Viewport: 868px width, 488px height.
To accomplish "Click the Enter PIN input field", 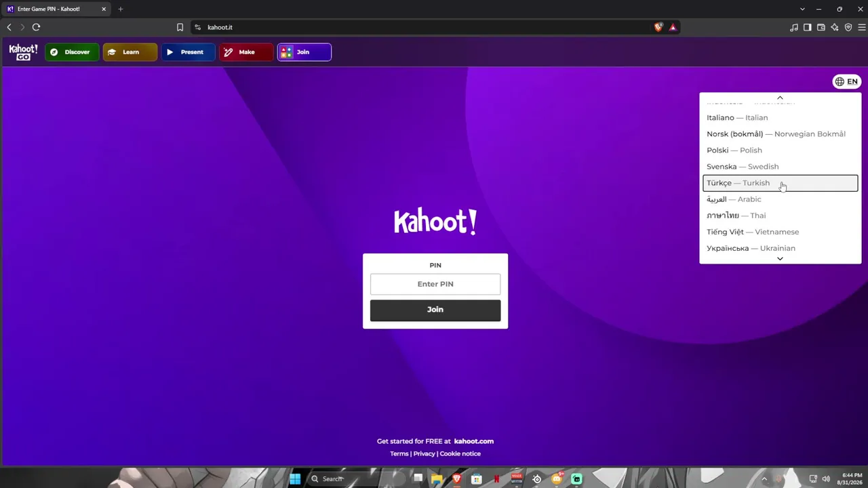I will [x=435, y=284].
